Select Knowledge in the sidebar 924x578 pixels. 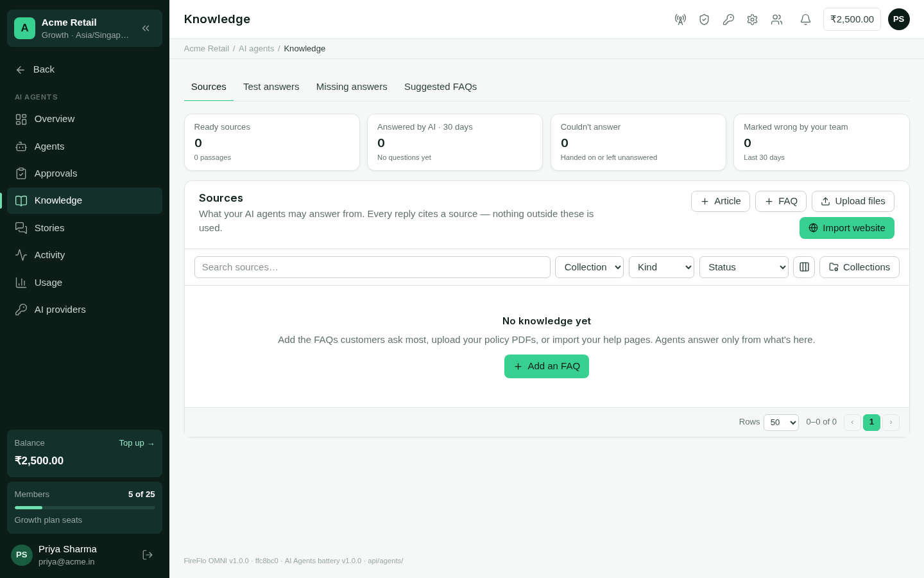[x=85, y=200]
